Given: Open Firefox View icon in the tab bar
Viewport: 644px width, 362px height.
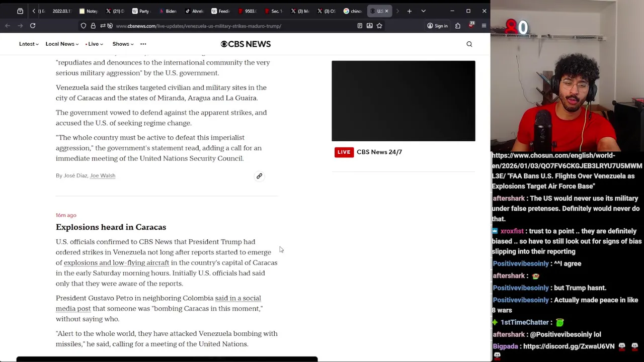Looking at the screenshot, I should (x=20, y=11).
